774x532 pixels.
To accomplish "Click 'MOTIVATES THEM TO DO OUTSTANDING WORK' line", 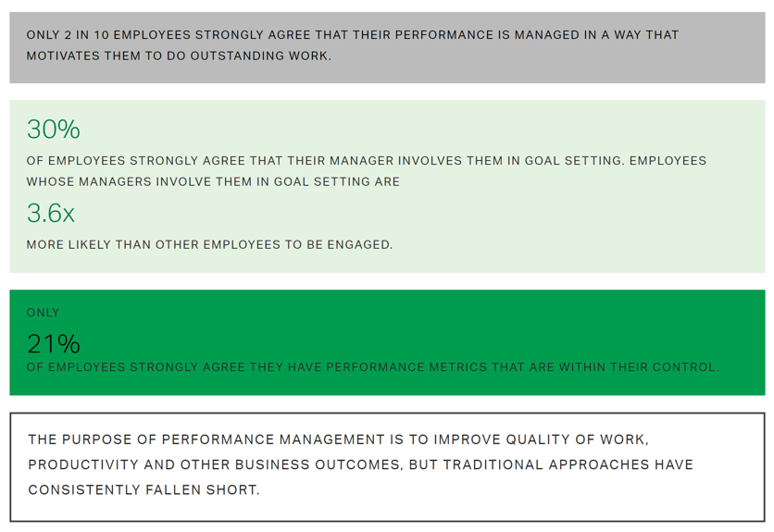I will click(179, 56).
